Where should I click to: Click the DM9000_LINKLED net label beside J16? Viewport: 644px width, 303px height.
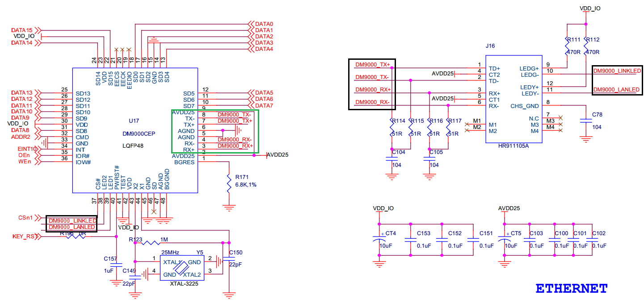pyautogui.click(x=617, y=71)
